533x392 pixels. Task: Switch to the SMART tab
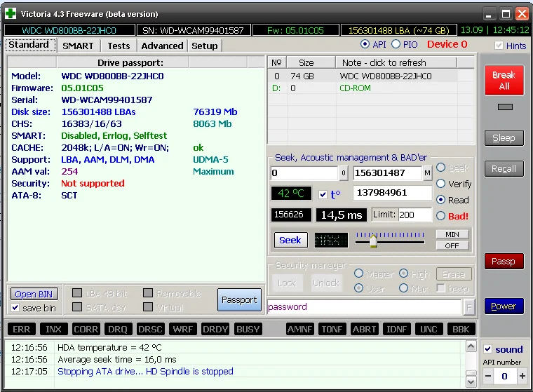coord(78,46)
